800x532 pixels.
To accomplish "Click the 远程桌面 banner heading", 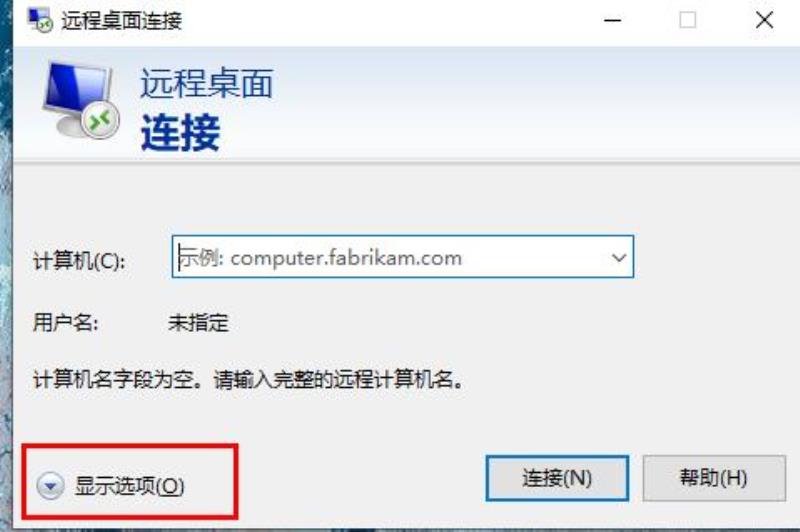I will (x=207, y=83).
